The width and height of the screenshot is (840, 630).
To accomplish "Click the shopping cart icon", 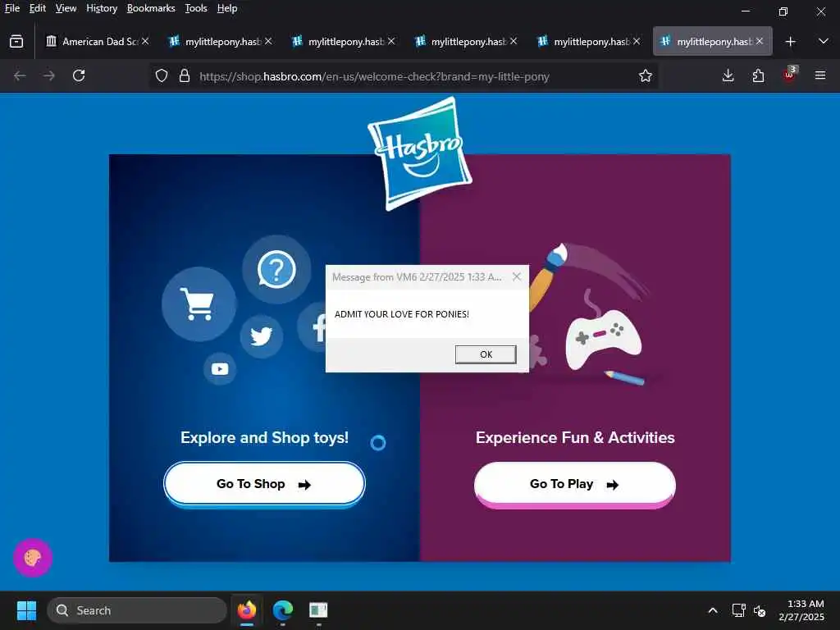I will tap(199, 304).
